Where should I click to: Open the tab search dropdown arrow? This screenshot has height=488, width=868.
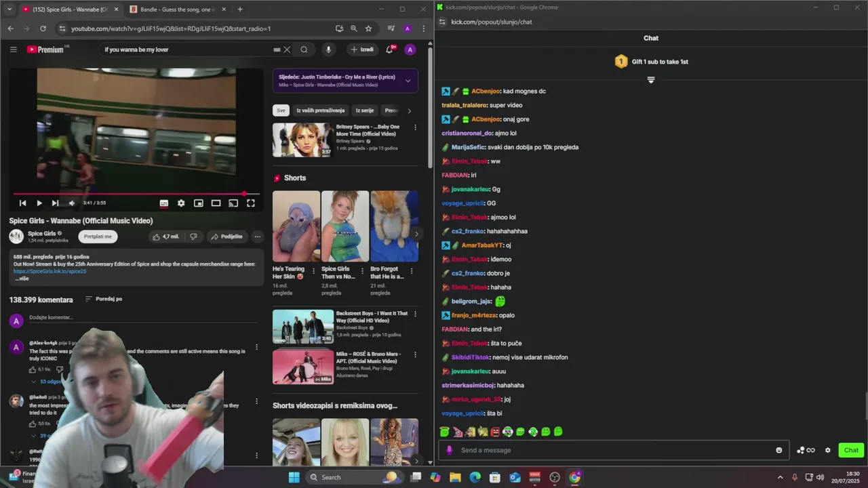pos(9,9)
